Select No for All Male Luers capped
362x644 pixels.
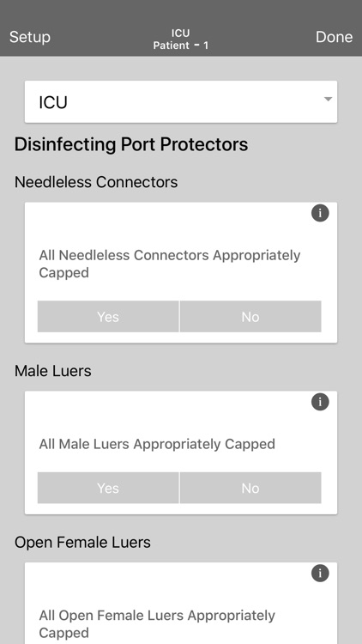coord(250,488)
